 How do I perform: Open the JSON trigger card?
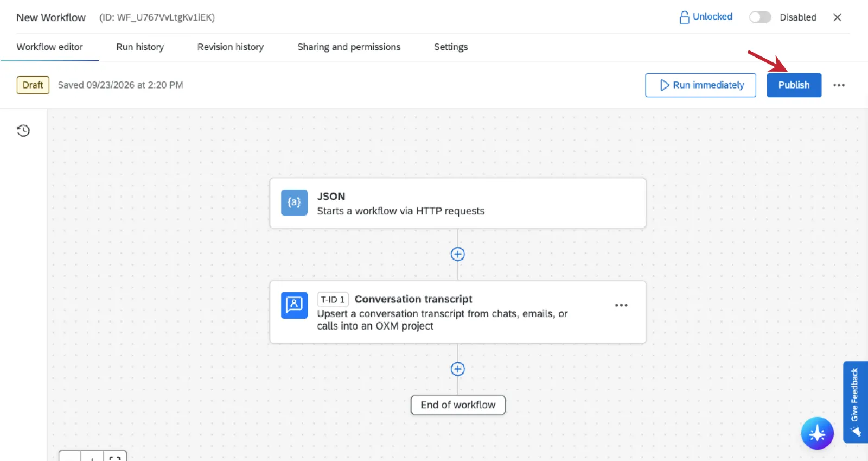pyautogui.click(x=458, y=203)
